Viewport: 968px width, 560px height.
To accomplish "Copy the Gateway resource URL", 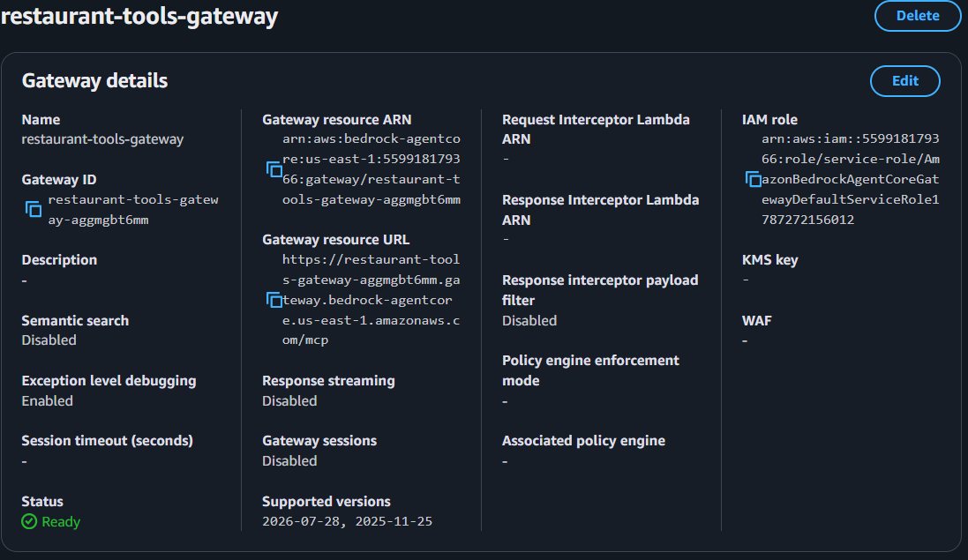I will [274, 300].
